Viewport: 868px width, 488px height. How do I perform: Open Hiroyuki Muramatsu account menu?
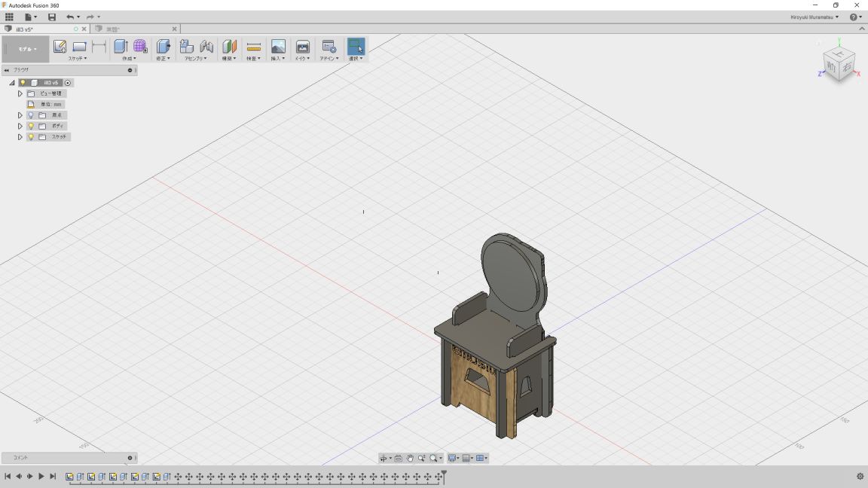(x=815, y=17)
